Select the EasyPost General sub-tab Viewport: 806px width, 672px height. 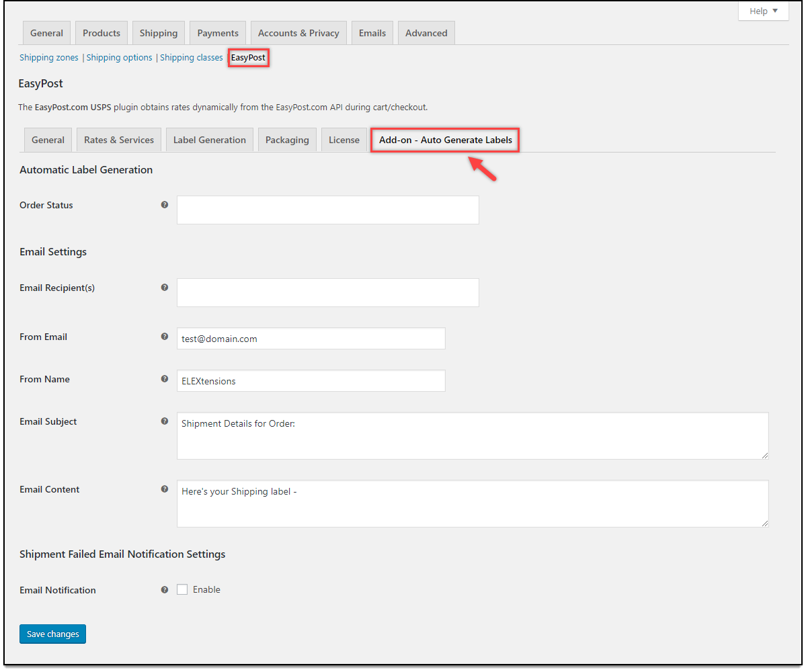point(48,140)
